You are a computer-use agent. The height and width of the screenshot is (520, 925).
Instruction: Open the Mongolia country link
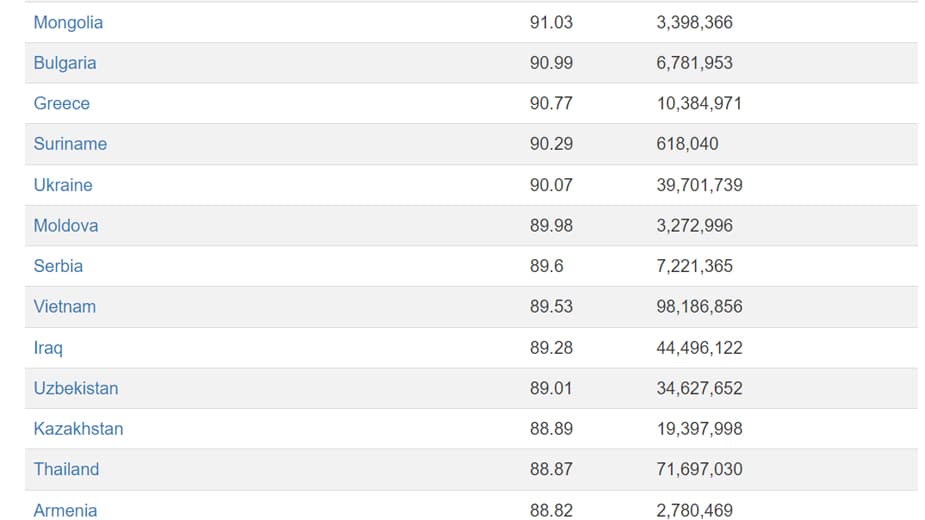[x=68, y=22]
